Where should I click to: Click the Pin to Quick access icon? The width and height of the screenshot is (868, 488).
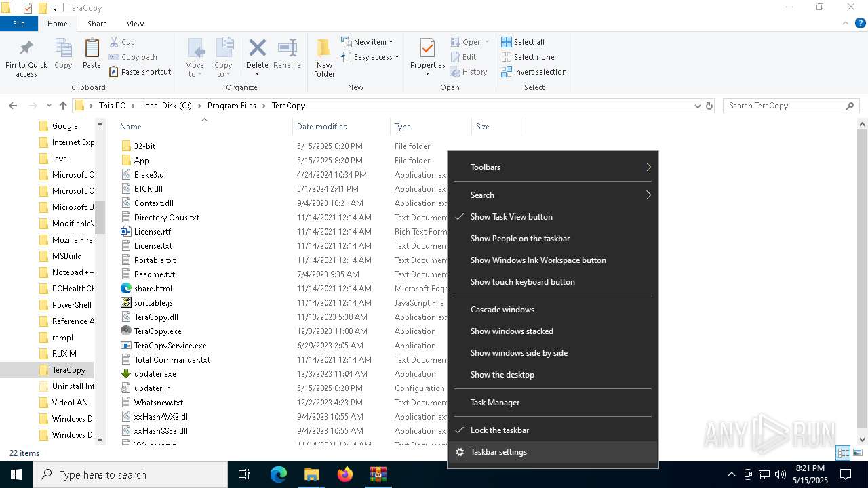26,49
